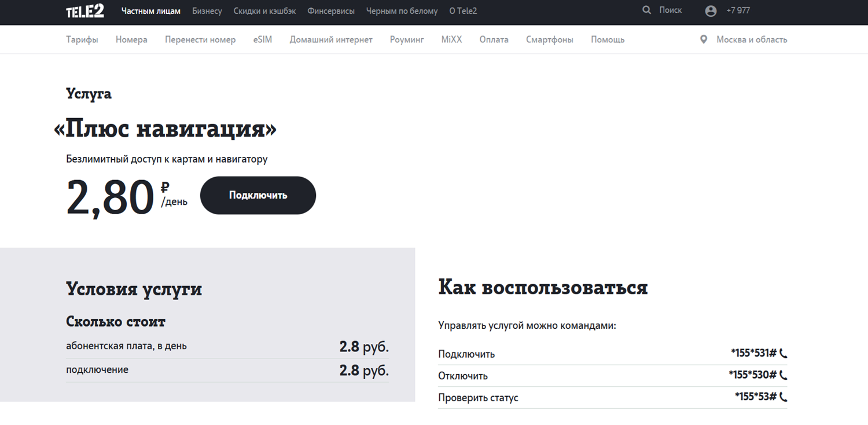Image resolution: width=868 pixels, height=425 pixels.
Task: Click the search magnifier icon
Action: (x=647, y=10)
